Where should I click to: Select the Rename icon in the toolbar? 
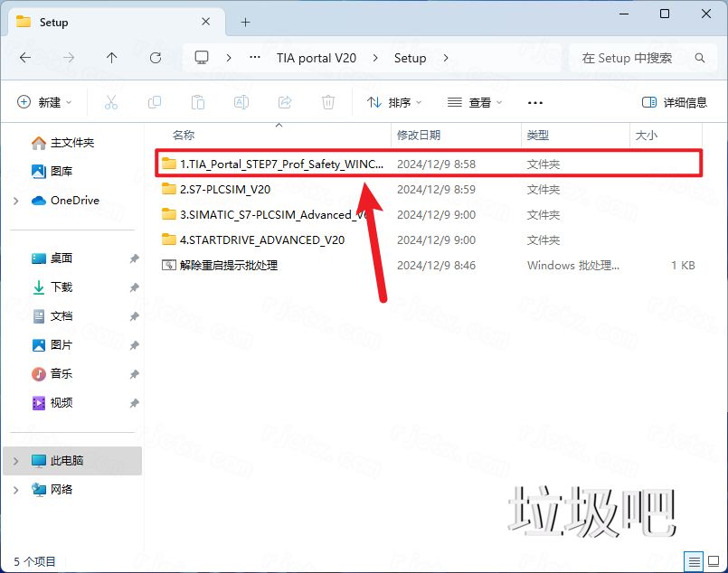[x=241, y=101]
